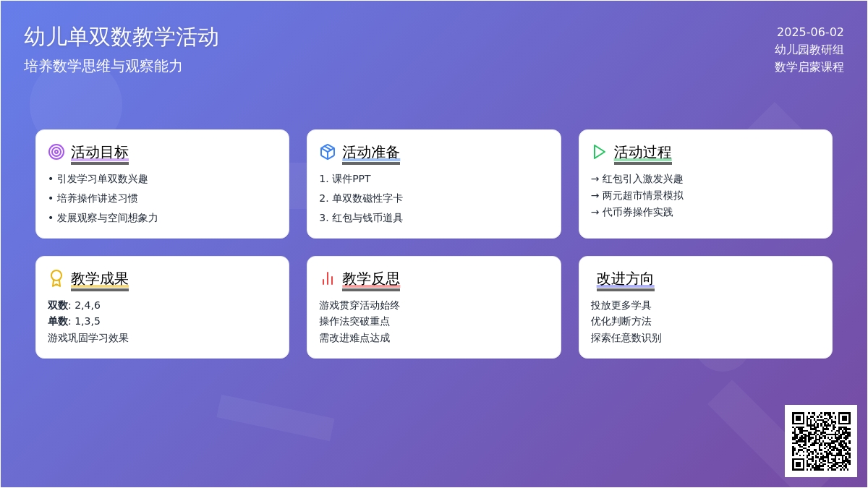This screenshot has width=868, height=488.
Task: Click the bullet 引发学习单双数兴趣
Action: click(98, 179)
